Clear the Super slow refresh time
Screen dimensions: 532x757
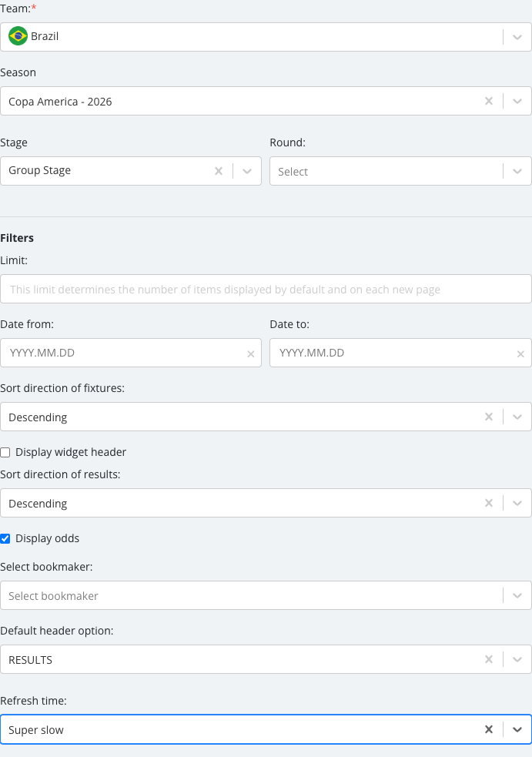[489, 729]
